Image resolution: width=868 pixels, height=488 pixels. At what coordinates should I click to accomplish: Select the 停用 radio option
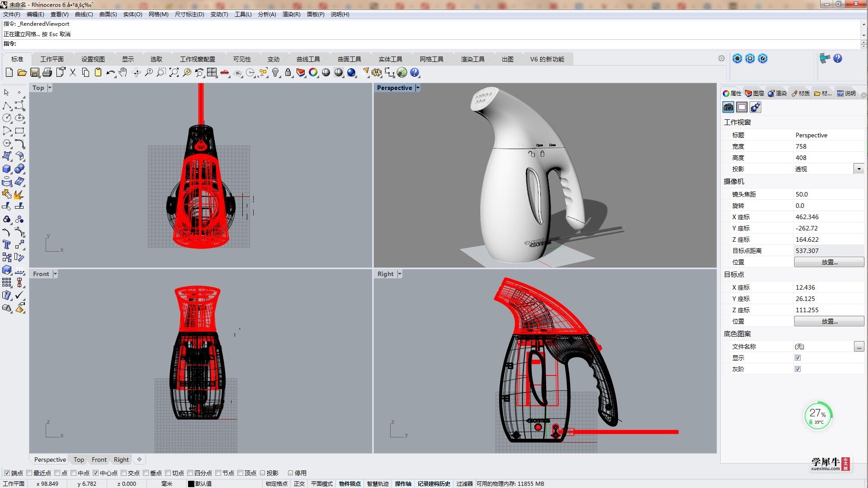click(291, 473)
